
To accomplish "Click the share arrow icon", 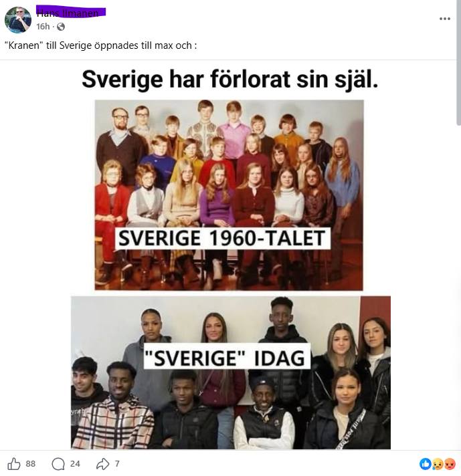I will (x=103, y=463).
